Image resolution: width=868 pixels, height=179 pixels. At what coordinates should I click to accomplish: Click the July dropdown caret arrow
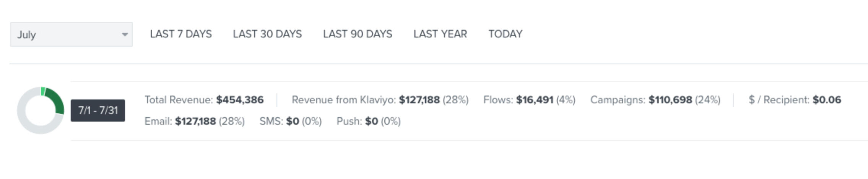click(125, 34)
